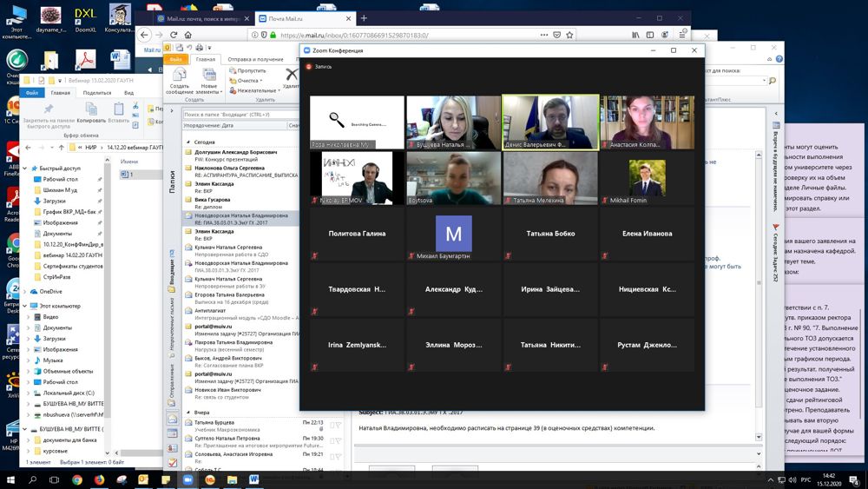Open Firefox page actions three-dot menu
Viewport: 868px width, 489px height.
544,35
